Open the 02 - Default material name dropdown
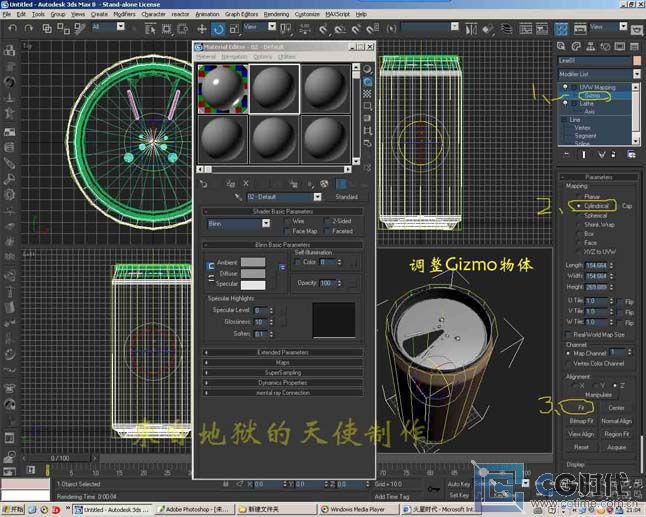Viewport: 646px width, 517px height. pyautogui.click(x=317, y=197)
